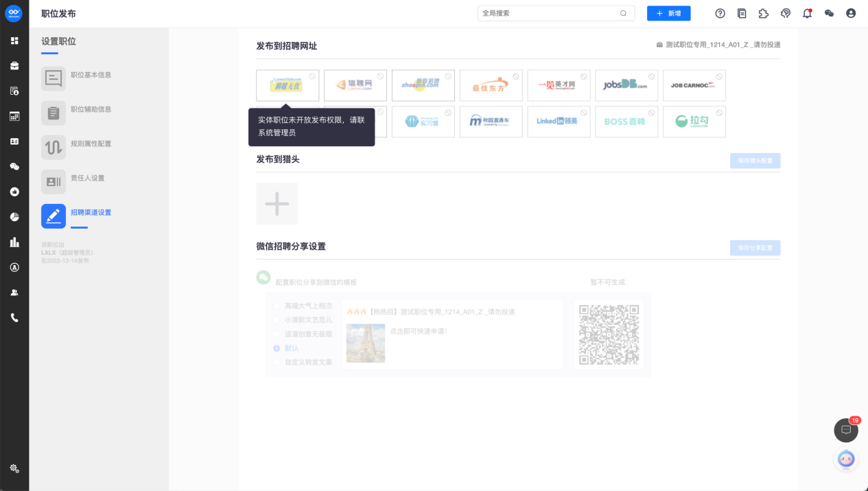This screenshot has width=868, height=491.
Task: Focus the 全局搜索 search field
Action: pos(555,13)
